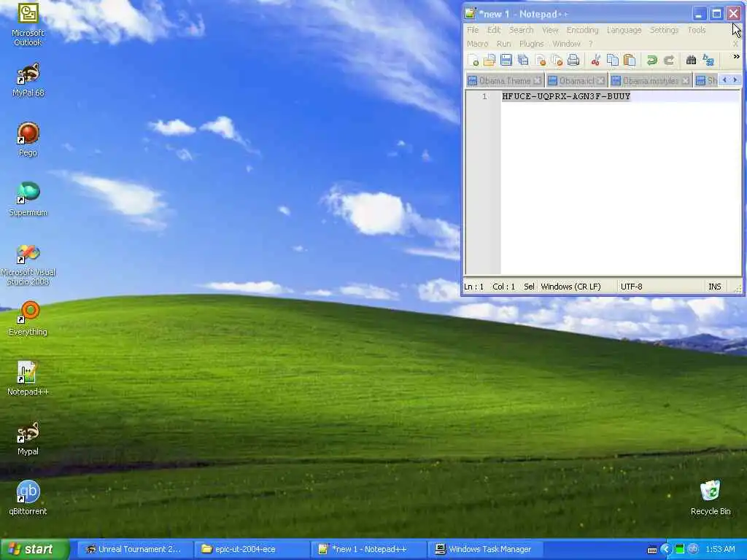Open the Encoding menu
747x560 pixels.
point(582,30)
